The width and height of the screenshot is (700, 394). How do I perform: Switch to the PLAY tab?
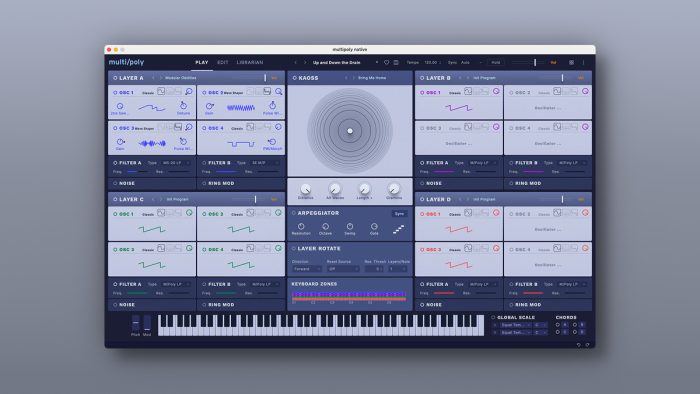coord(202,62)
